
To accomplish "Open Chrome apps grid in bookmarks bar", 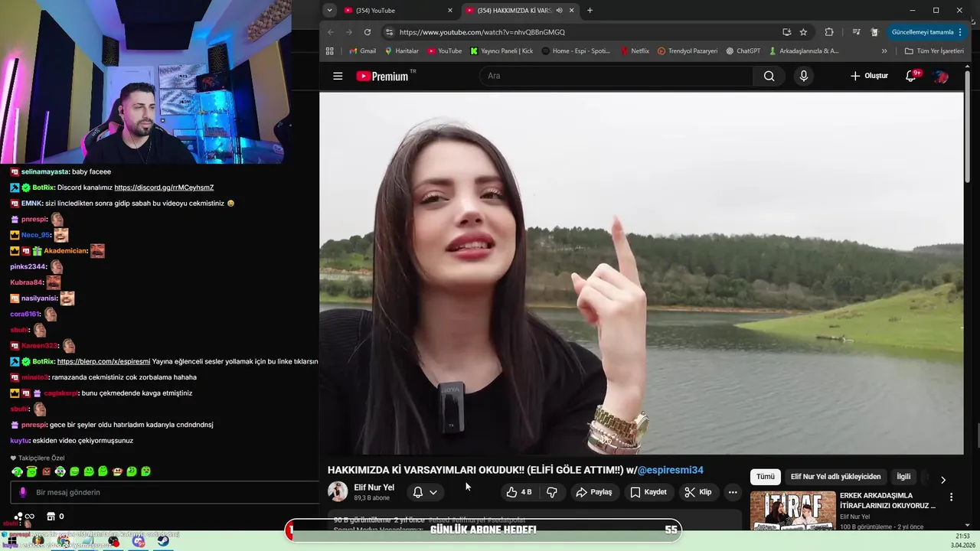I will pyautogui.click(x=330, y=51).
